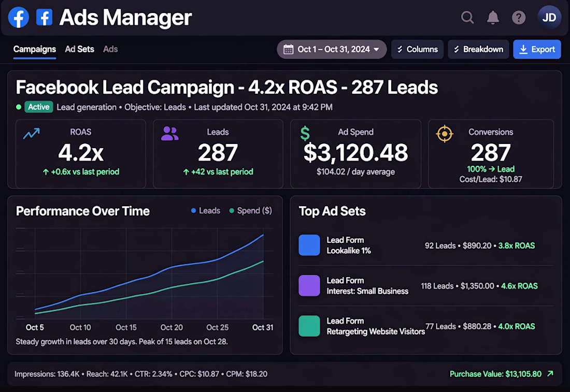
Task: Click the Oct 31 label on chart axis
Action: point(263,327)
